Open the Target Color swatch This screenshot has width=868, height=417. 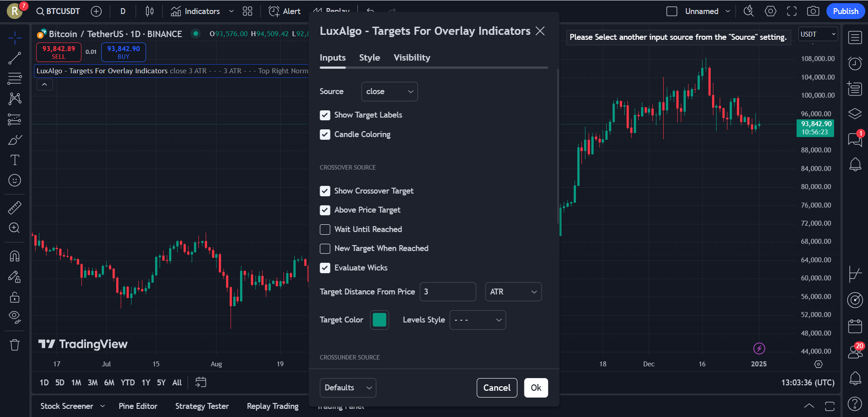(379, 320)
